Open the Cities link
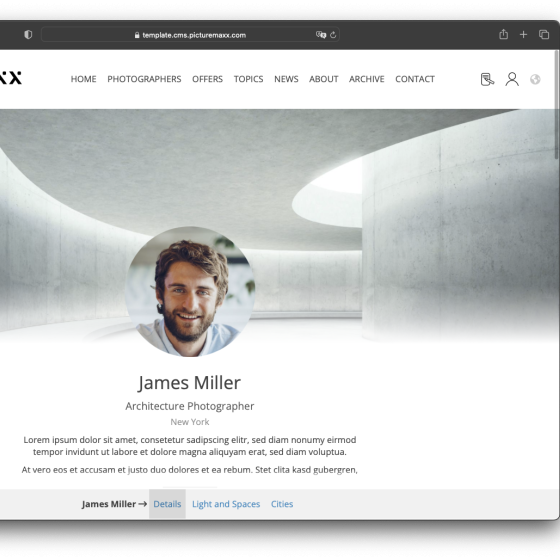The image size is (560, 560). click(x=282, y=504)
